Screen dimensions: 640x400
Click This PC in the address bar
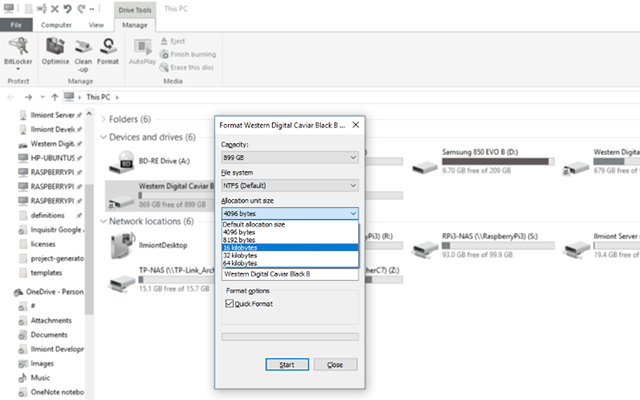click(x=98, y=97)
